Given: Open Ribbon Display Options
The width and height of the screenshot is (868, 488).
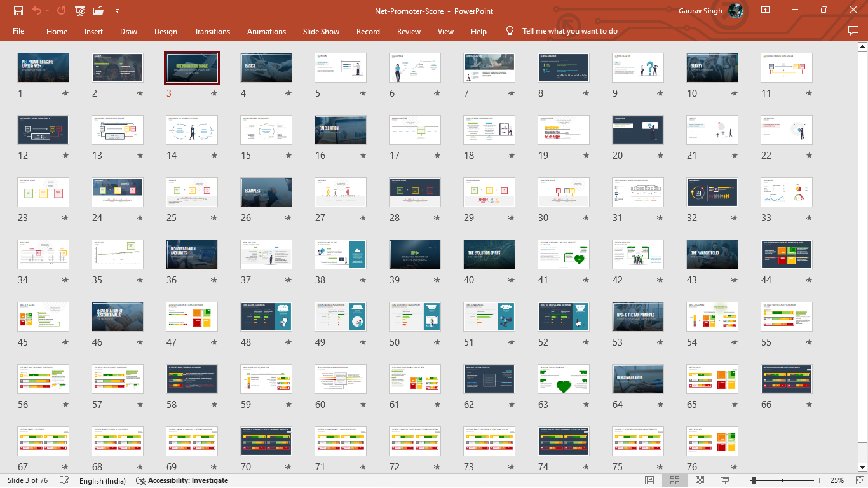Looking at the screenshot, I should coord(766,10).
